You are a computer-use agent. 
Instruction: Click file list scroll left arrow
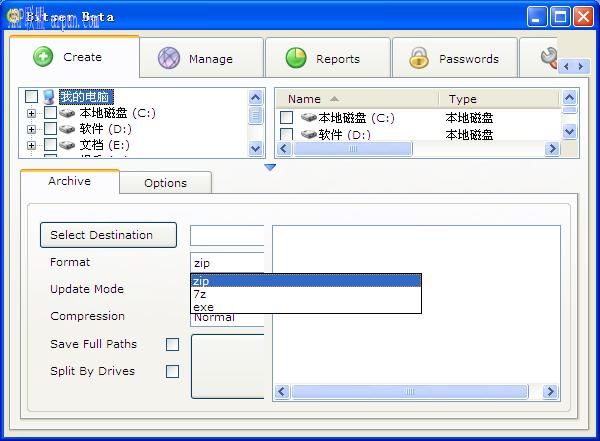click(x=284, y=149)
